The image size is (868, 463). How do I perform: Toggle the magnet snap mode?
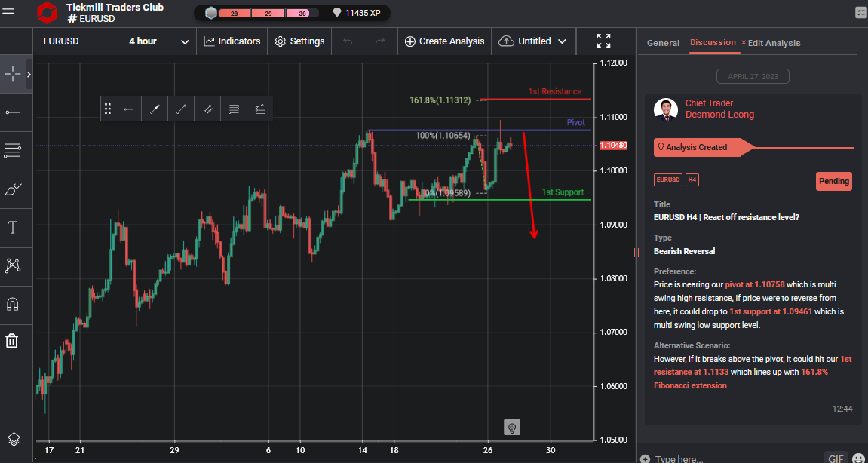[12, 304]
